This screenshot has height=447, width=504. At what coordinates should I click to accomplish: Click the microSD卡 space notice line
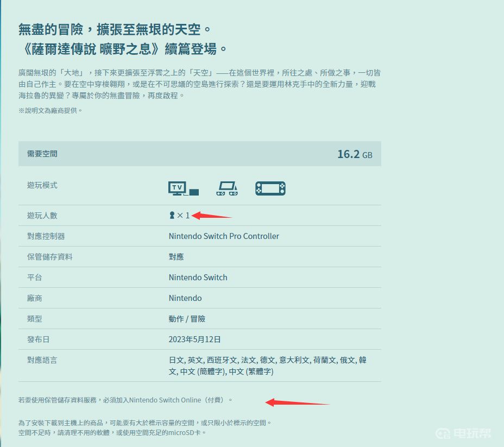coord(112,433)
